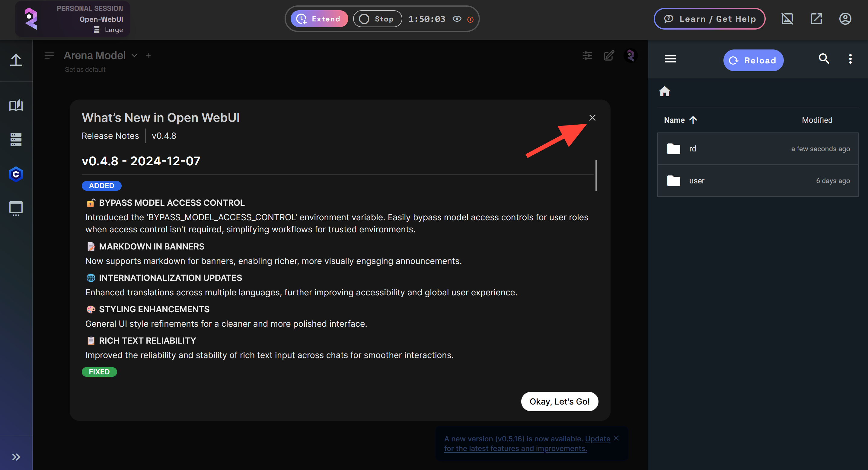Reload the file browser
The width and height of the screenshot is (868, 470).
point(753,60)
